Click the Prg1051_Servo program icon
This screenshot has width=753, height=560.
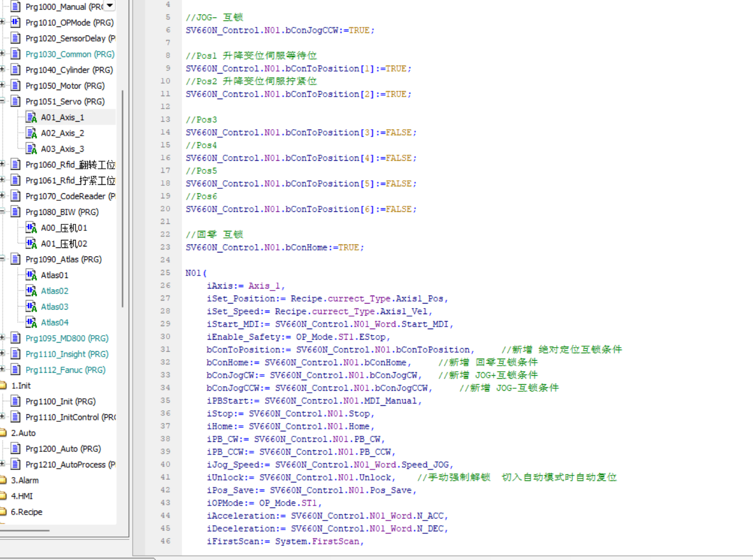coord(16,101)
